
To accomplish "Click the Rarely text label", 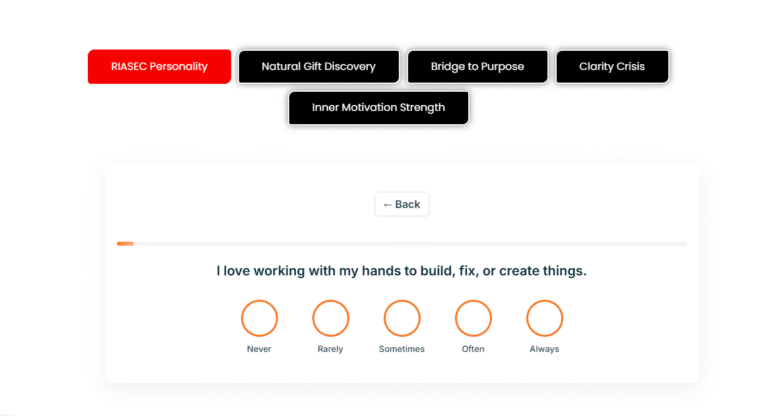I will pos(330,349).
